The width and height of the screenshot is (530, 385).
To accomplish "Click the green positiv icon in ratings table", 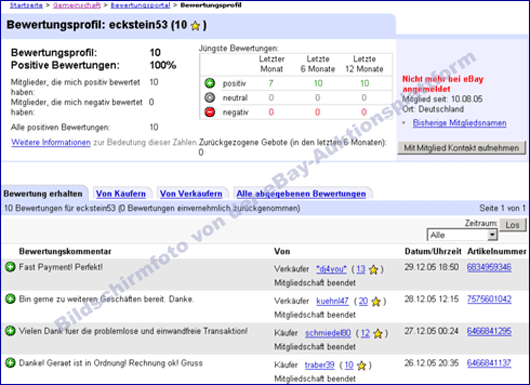I will coord(210,83).
